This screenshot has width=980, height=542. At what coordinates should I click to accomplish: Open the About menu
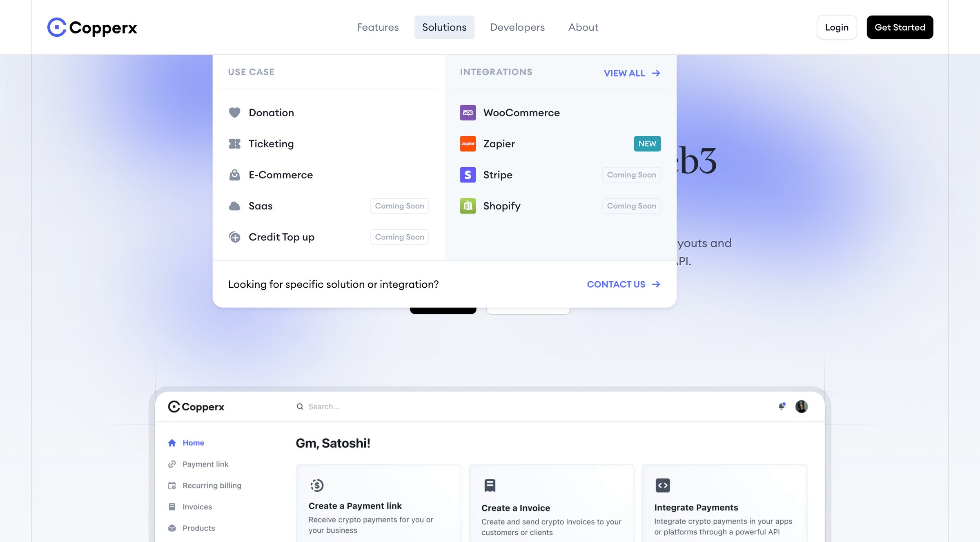583,27
